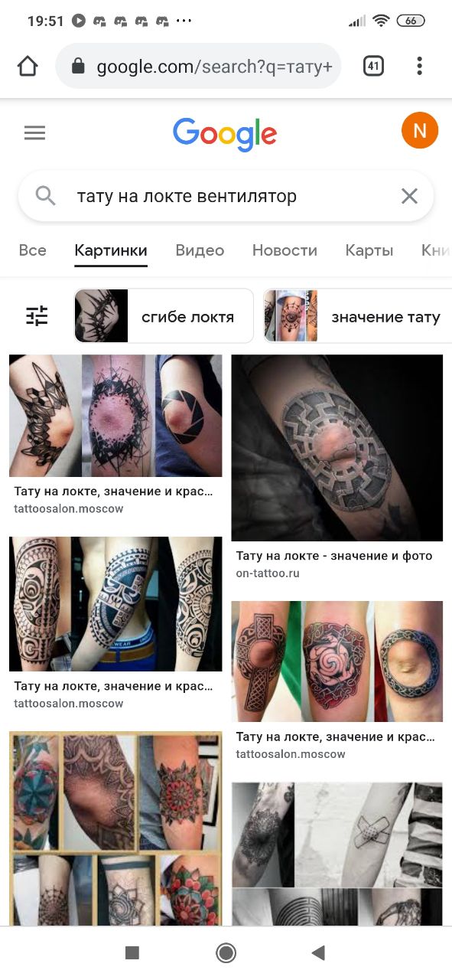Open Chrome three-dot overflow menu

pos(419,66)
